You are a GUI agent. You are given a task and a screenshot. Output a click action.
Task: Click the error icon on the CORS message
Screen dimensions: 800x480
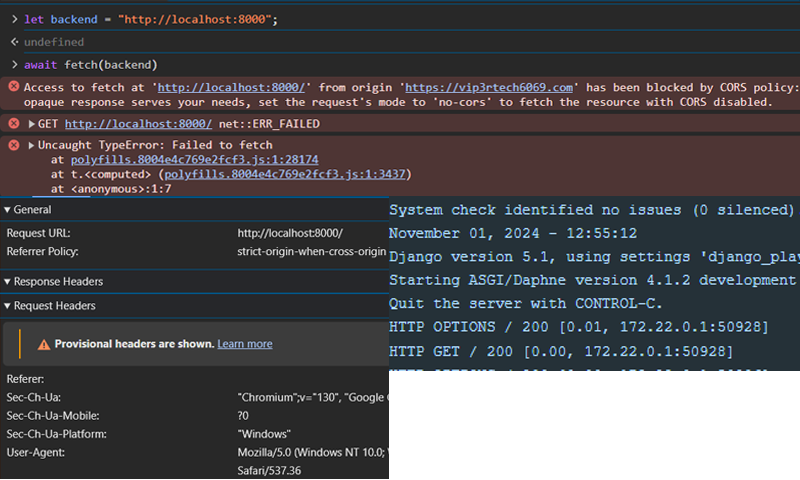[x=14, y=87]
